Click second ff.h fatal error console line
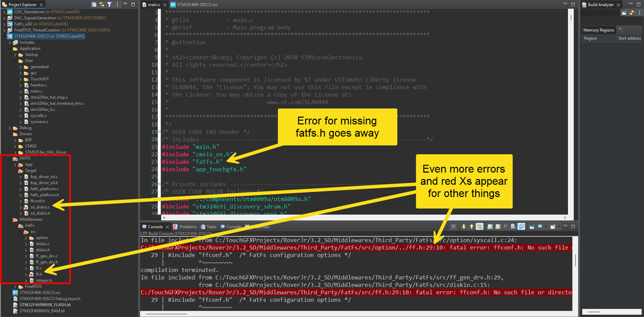The image size is (644, 317). (x=356, y=293)
